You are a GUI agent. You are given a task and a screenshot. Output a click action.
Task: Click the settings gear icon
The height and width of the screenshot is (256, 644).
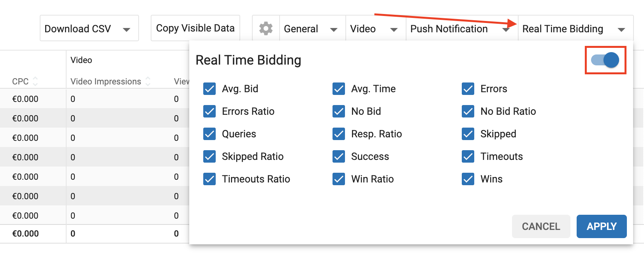coord(266,28)
